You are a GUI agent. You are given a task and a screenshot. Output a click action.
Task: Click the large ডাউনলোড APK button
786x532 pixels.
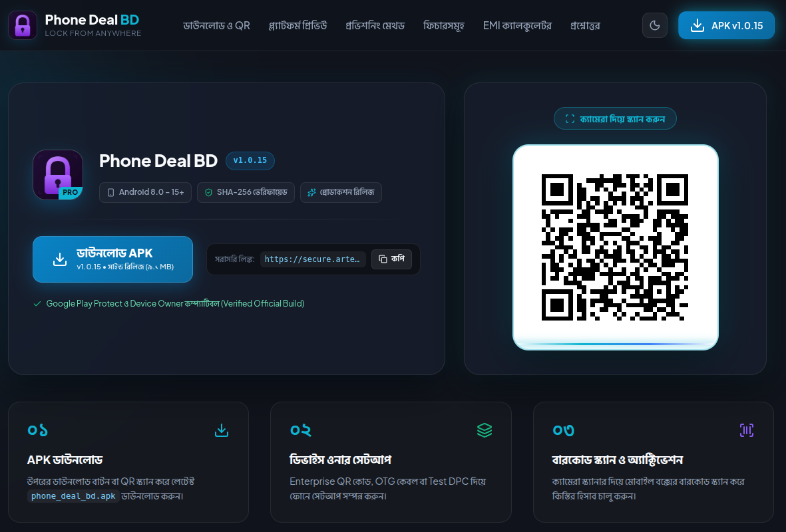coord(112,259)
